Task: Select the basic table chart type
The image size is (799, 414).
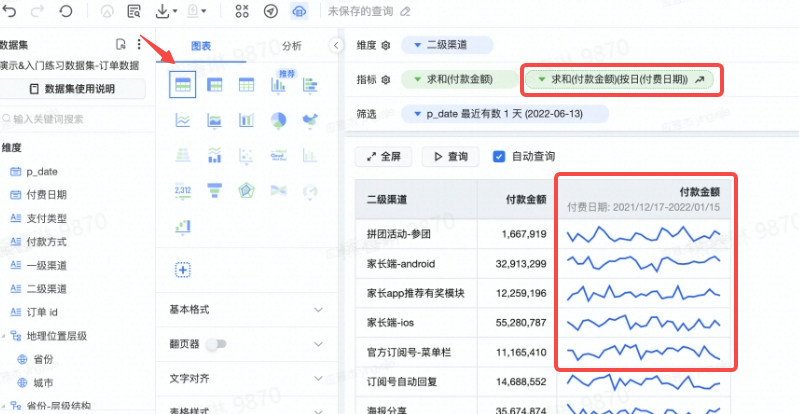Action: click(182, 85)
